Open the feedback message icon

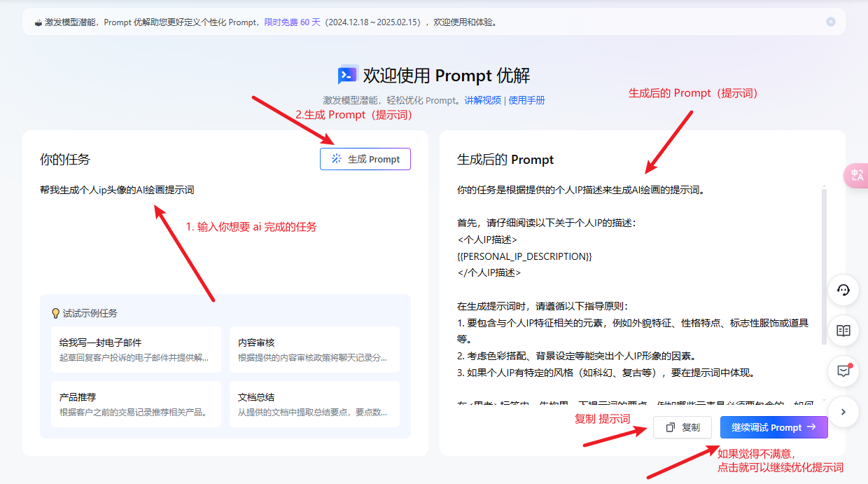(x=843, y=371)
